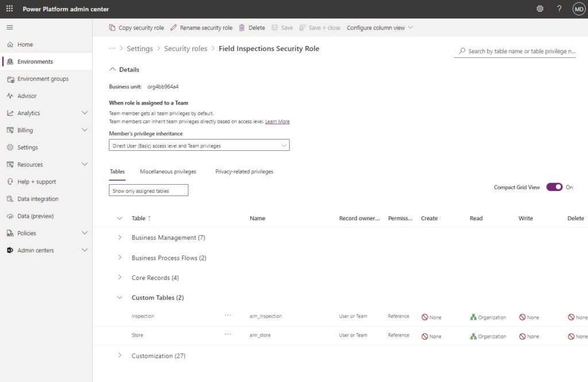Image resolution: width=588 pixels, height=382 pixels.
Task: Click the Delete trash can icon
Action: pos(242,28)
